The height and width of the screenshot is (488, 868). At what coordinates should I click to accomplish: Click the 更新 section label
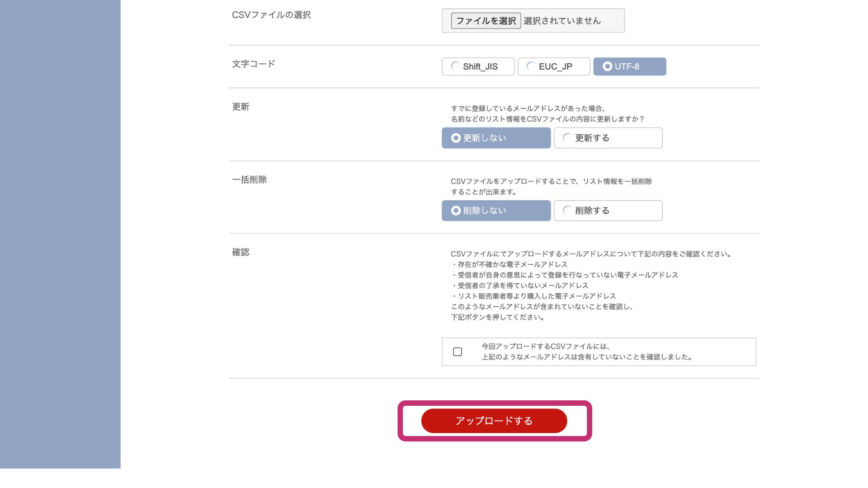point(241,107)
